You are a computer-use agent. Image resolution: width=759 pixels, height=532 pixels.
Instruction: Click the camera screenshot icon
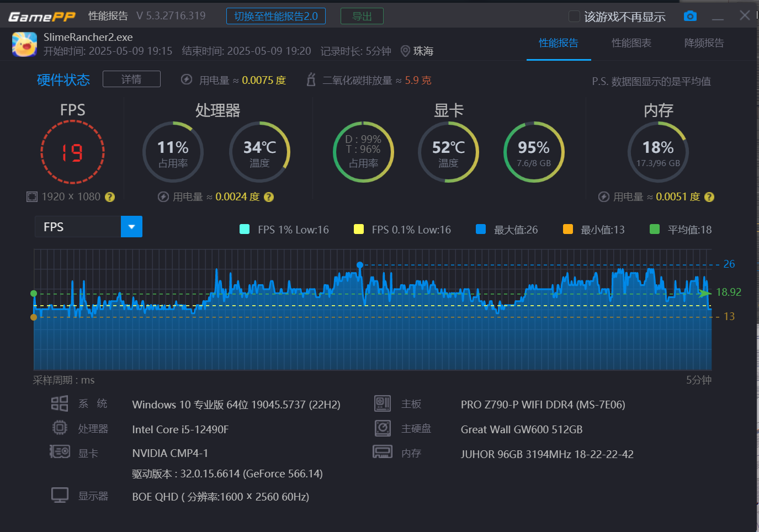[690, 16]
